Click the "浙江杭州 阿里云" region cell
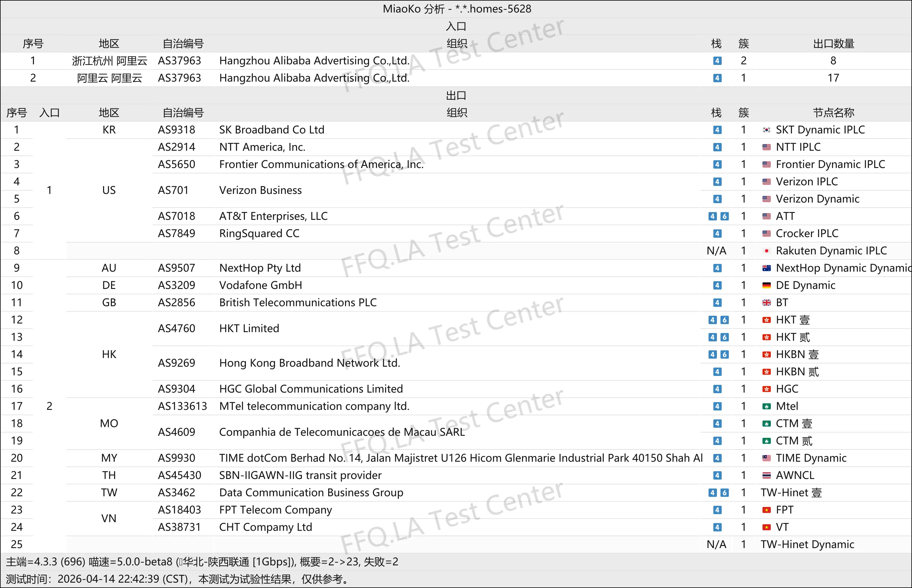912x588 pixels. point(109,61)
